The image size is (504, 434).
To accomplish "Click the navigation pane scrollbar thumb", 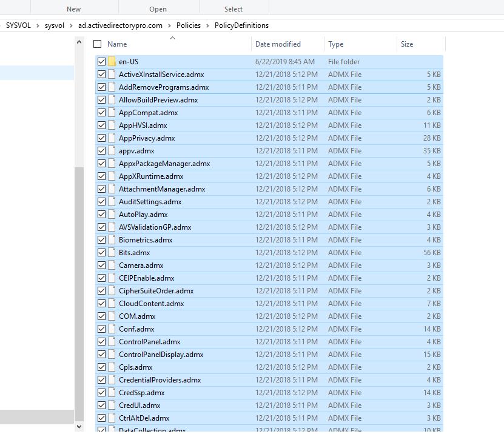I will (x=79, y=293).
